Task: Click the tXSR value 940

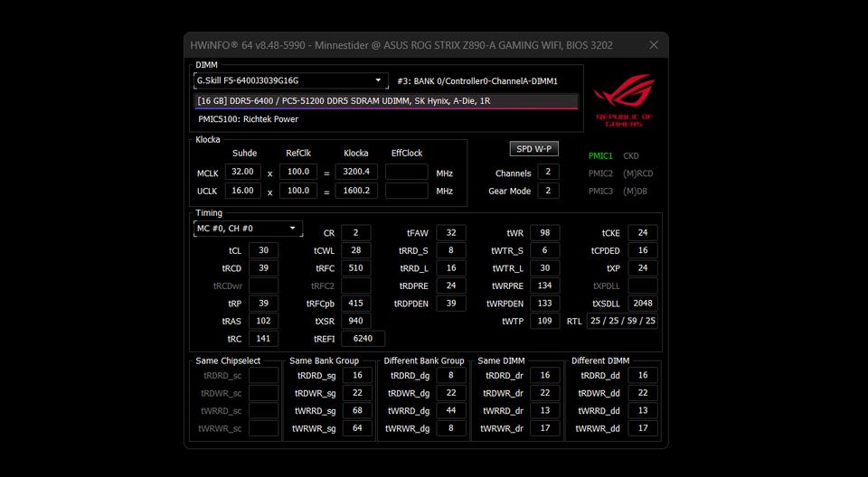Action: pyautogui.click(x=356, y=321)
